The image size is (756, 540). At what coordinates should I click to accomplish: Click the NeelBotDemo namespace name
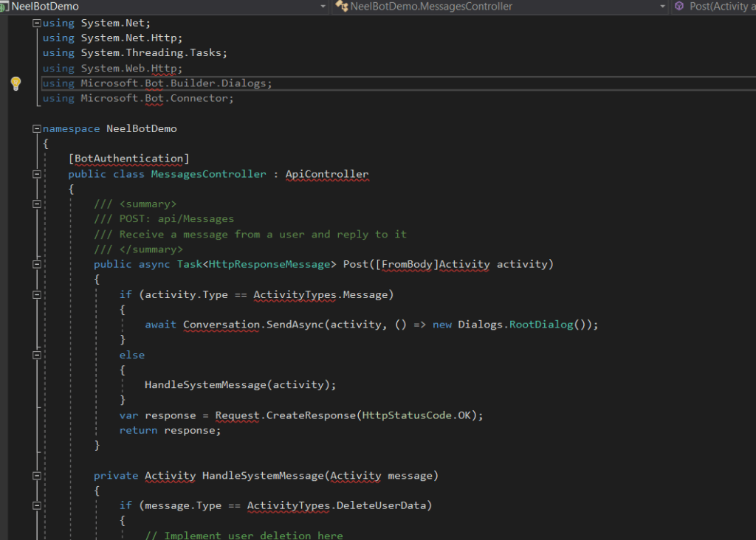141,128
